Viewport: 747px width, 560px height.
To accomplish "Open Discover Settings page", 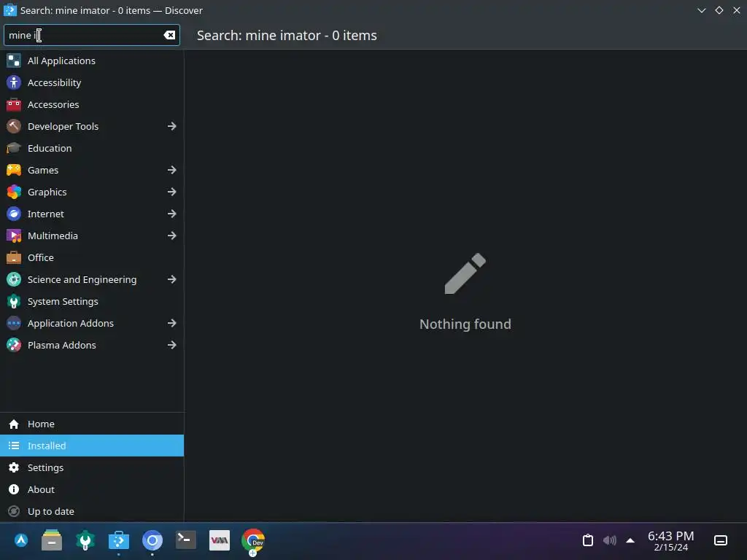I will tap(92, 467).
